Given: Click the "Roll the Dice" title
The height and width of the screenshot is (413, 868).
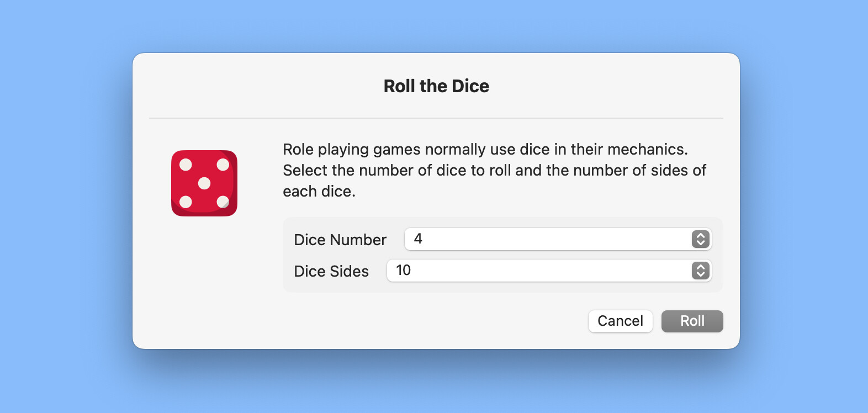Looking at the screenshot, I should click(x=436, y=86).
